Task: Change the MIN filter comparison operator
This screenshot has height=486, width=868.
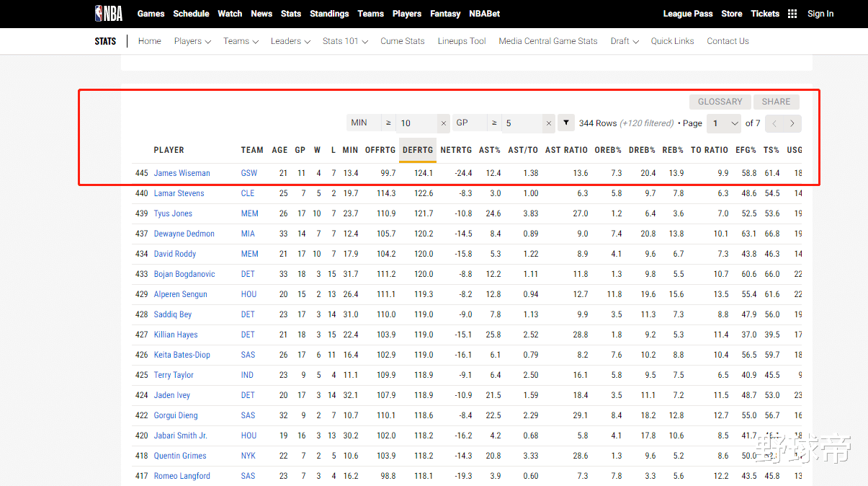Action: tap(389, 123)
